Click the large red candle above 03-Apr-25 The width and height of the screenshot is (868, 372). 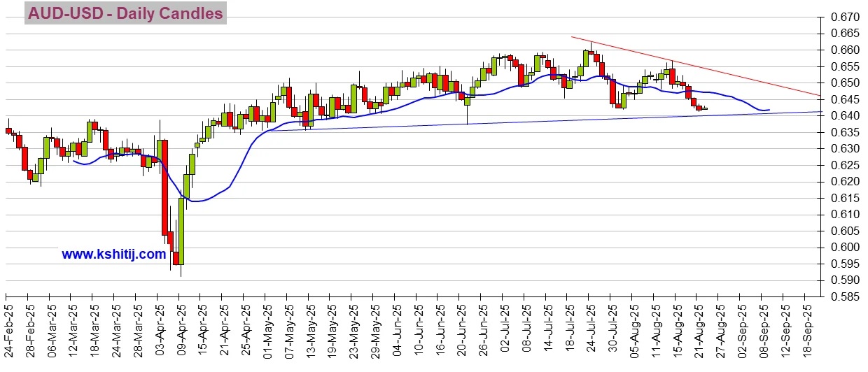coord(164,187)
